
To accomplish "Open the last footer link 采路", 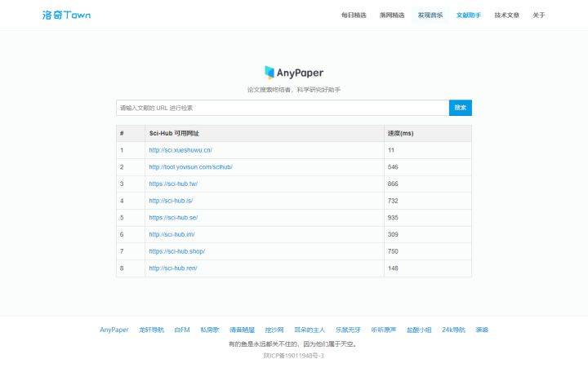I will pyautogui.click(x=482, y=330).
